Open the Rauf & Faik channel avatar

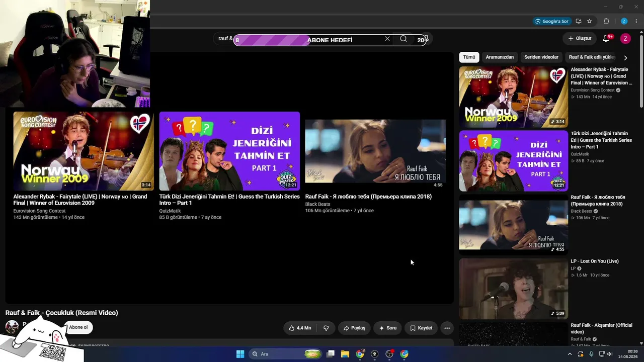pyautogui.click(x=12, y=327)
